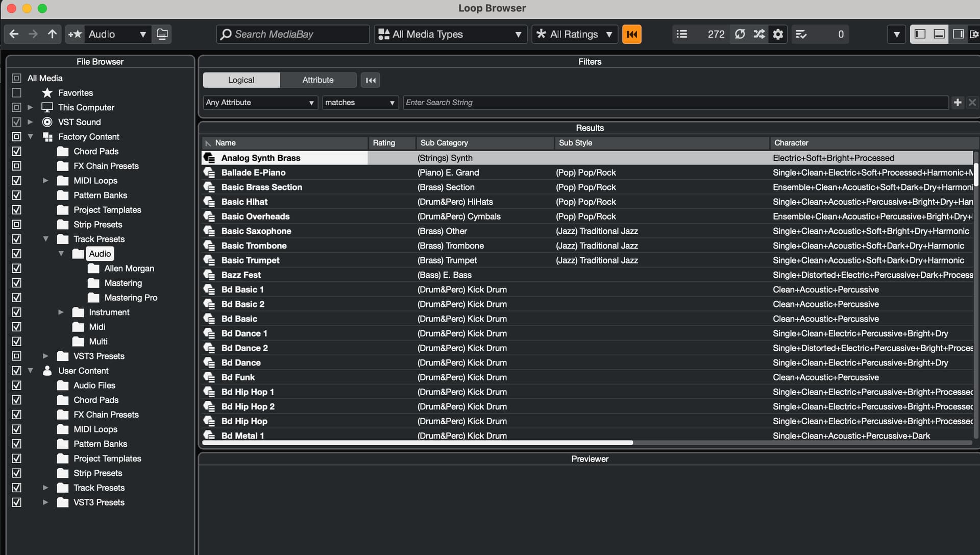Click the Search MediaBay field

click(x=293, y=34)
